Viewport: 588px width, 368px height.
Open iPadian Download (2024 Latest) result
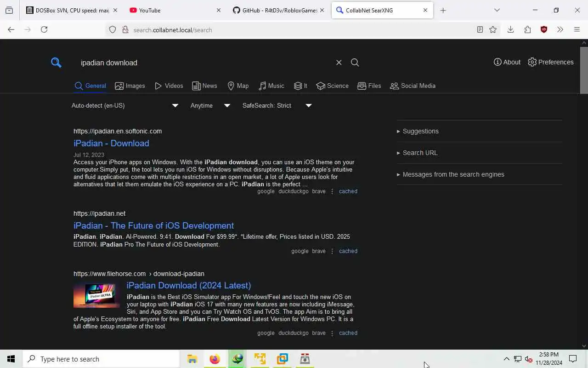click(x=189, y=285)
